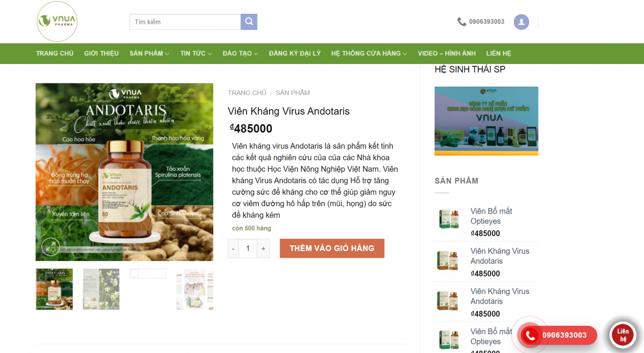Decrease quantity with minus button

pos(233,249)
